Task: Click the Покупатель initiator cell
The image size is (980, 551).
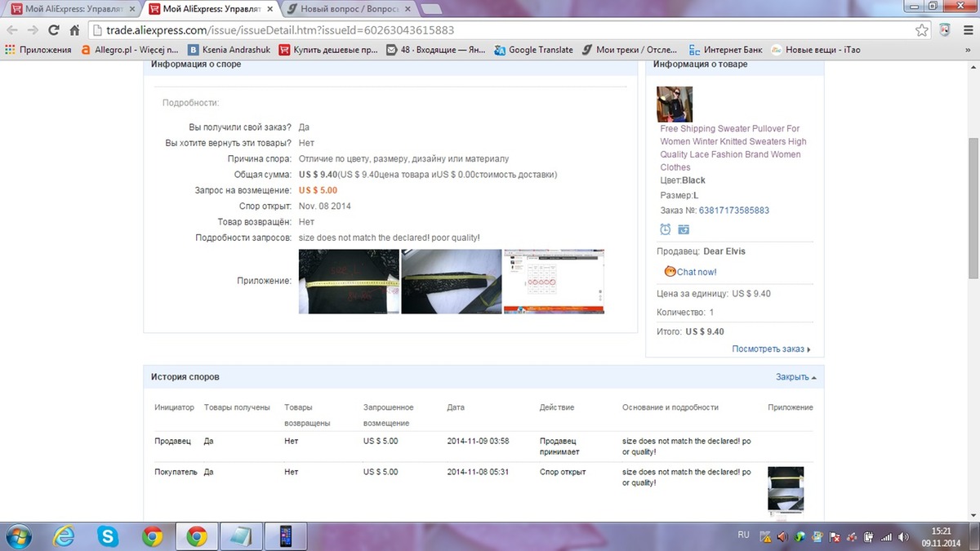Action: click(176, 472)
